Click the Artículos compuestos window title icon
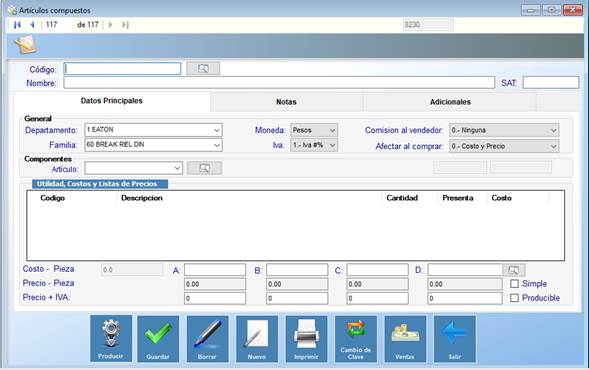Viewport: 589px width, 370px height. click(x=12, y=10)
